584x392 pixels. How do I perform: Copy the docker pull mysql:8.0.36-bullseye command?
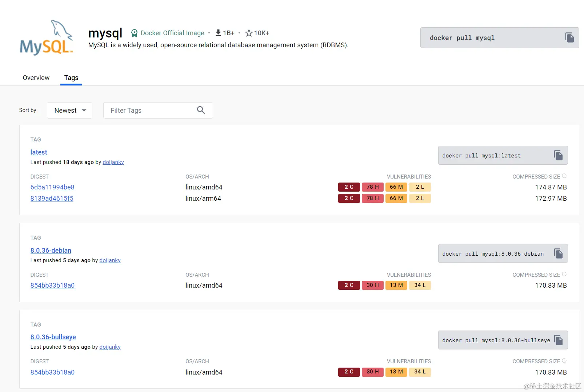[558, 340]
